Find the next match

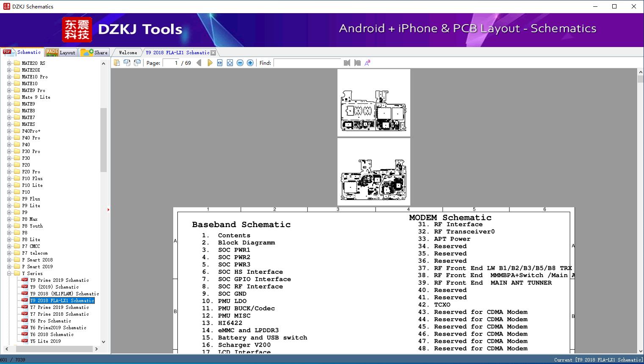357,63
